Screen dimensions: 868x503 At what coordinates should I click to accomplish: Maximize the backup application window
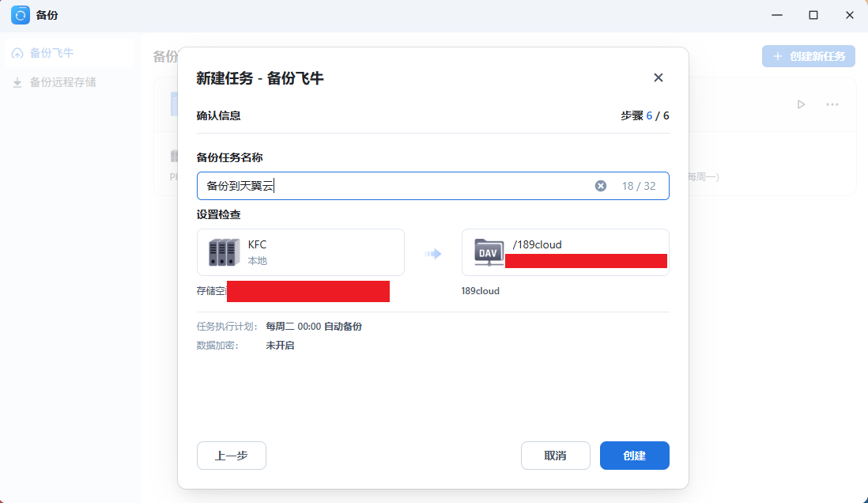(x=813, y=15)
